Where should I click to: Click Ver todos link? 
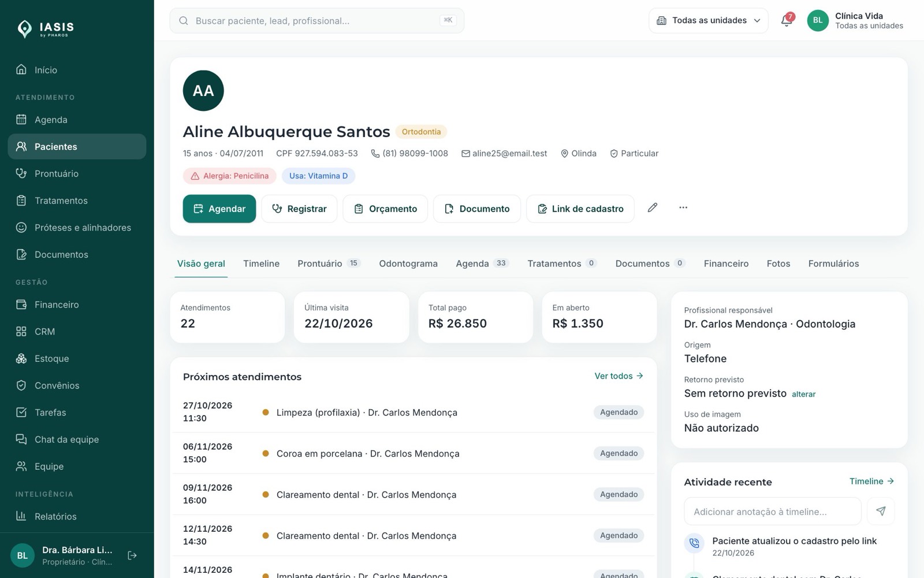[x=619, y=376]
